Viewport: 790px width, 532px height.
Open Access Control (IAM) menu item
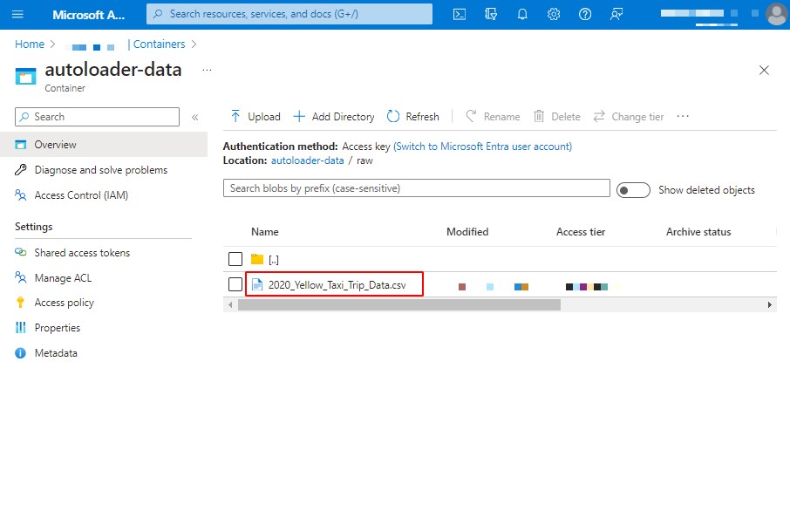(81, 195)
